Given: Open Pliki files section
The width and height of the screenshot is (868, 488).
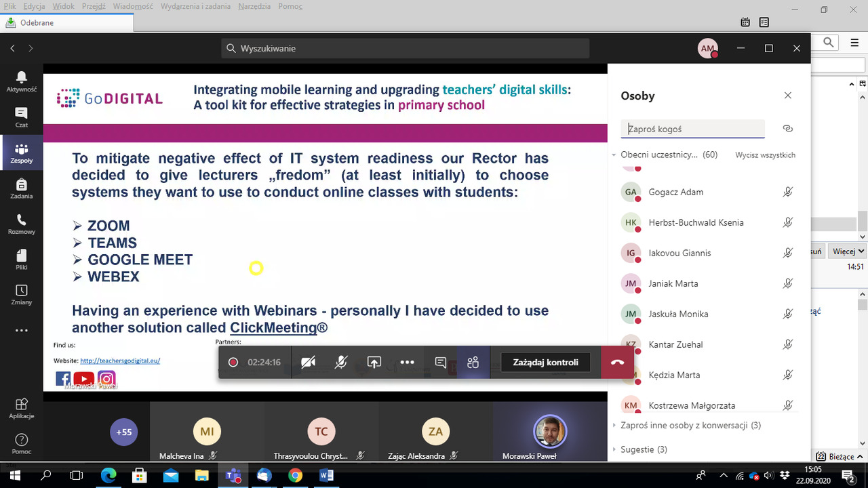Looking at the screenshot, I should point(22,259).
